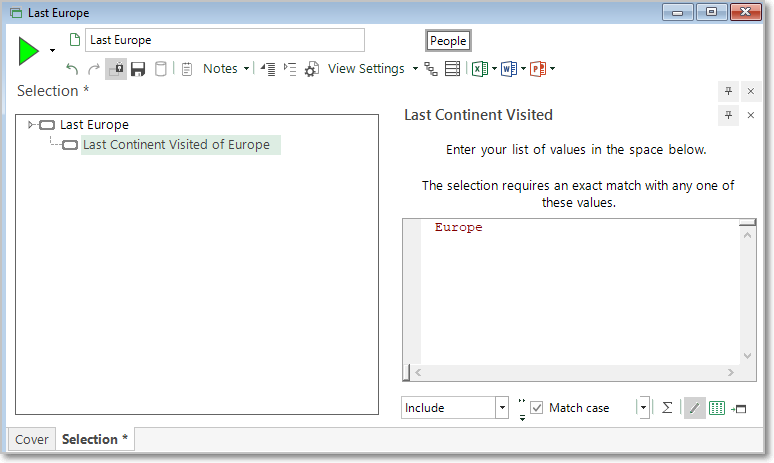Image resolution: width=774 pixels, height=463 pixels.
Task: Export to PowerPoint
Action: tap(538, 69)
